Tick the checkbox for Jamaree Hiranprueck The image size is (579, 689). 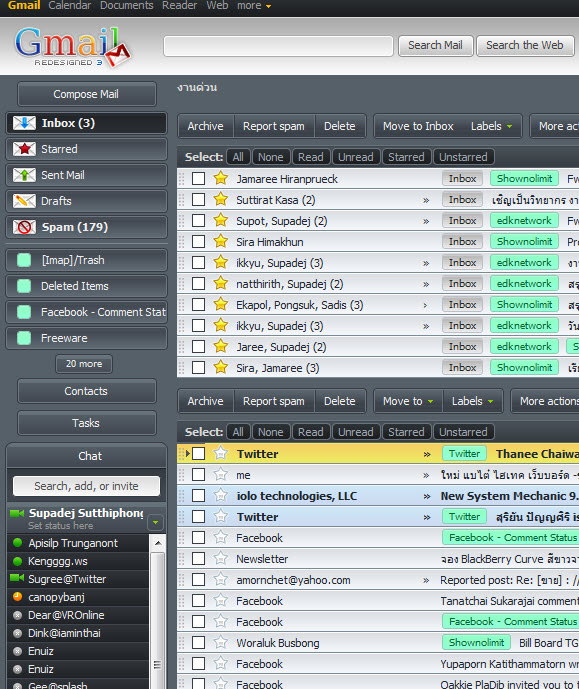[198, 178]
